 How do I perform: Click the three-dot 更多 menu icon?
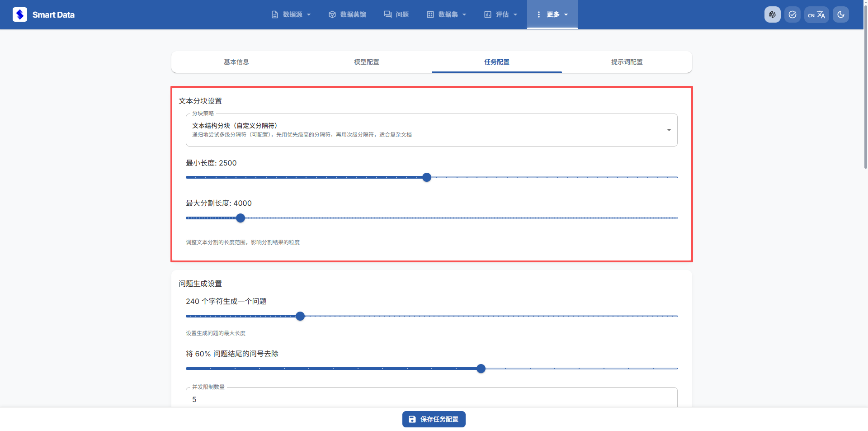coord(538,14)
